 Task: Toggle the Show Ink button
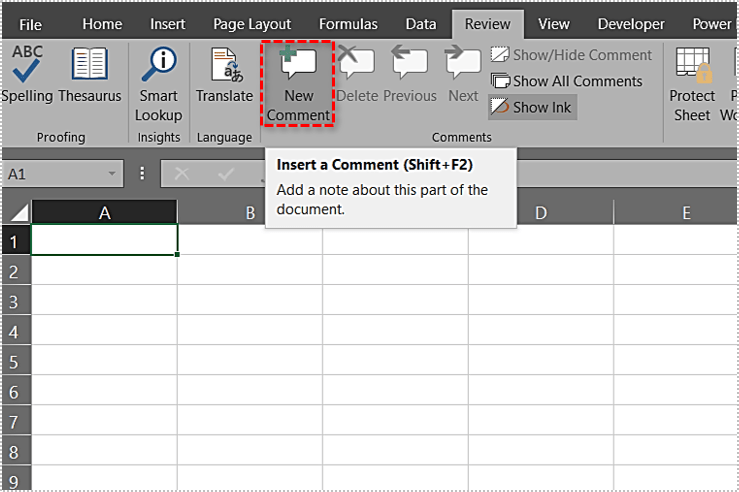pos(532,107)
